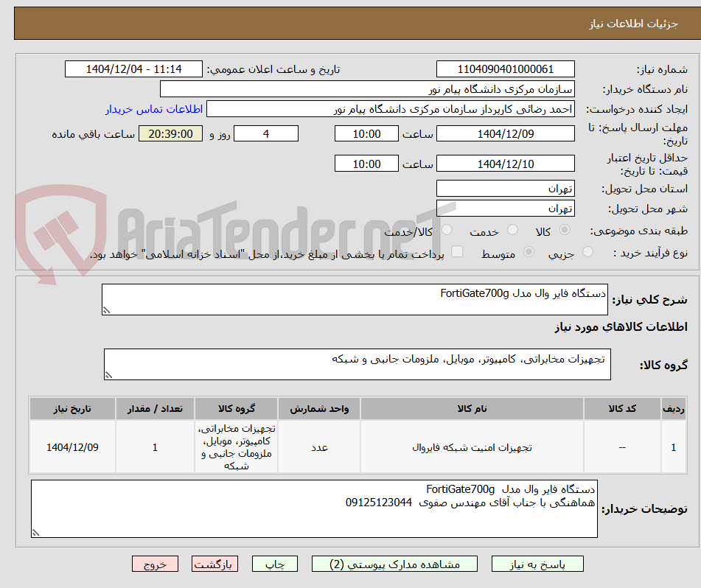Click the گروه کالا text area
Image resolution: width=701 pixels, height=588 pixels.
coord(358,365)
